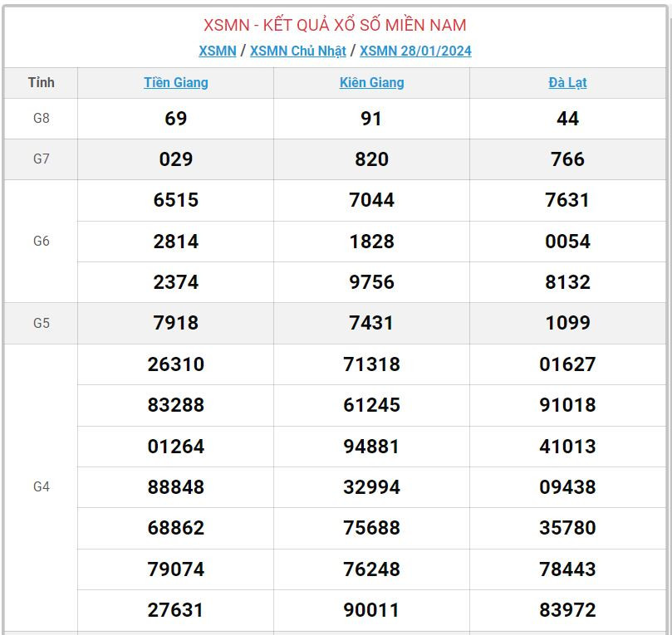The image size is (672, 635).
Task: Open the XSMN 28/01/2024 date link
Action: point(415,51)
